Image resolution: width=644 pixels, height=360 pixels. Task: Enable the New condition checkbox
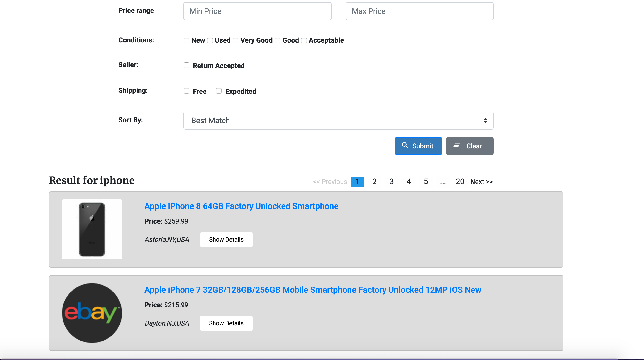186,40
